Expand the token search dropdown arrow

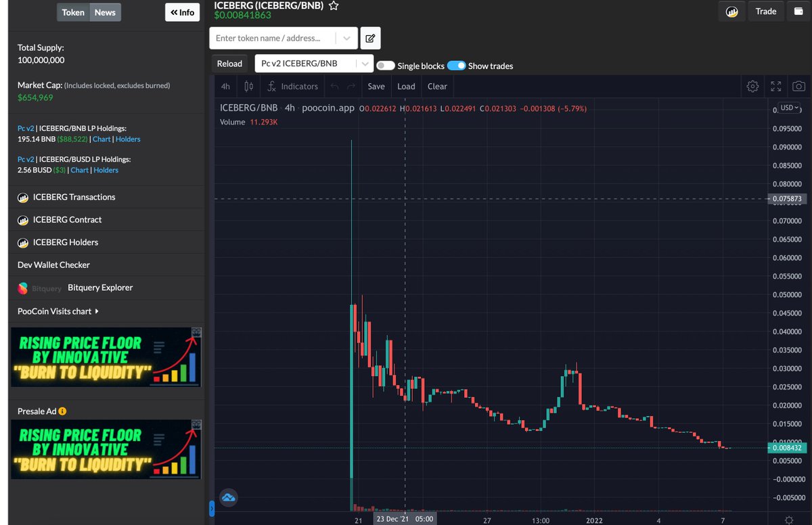tap(347, 39)
